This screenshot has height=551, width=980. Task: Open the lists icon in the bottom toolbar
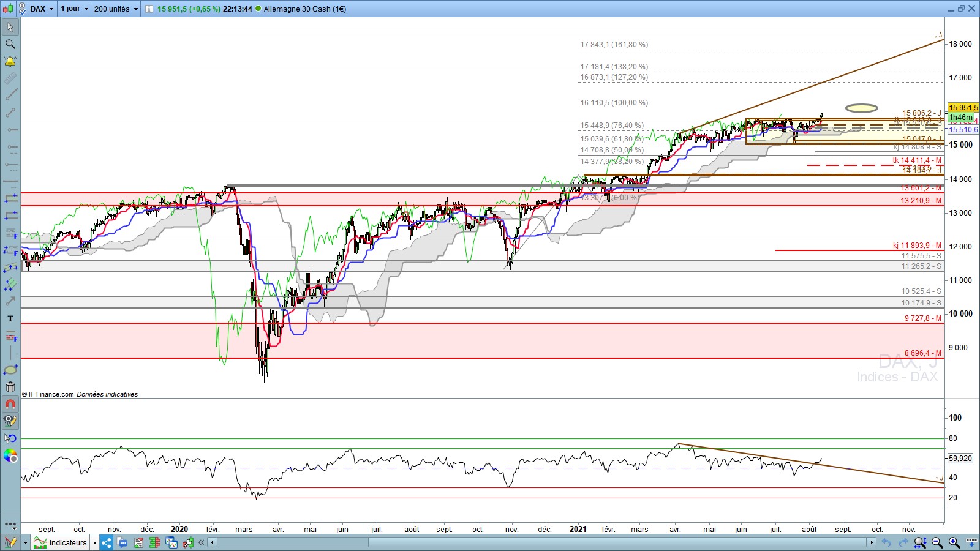(x=139, y=542)
